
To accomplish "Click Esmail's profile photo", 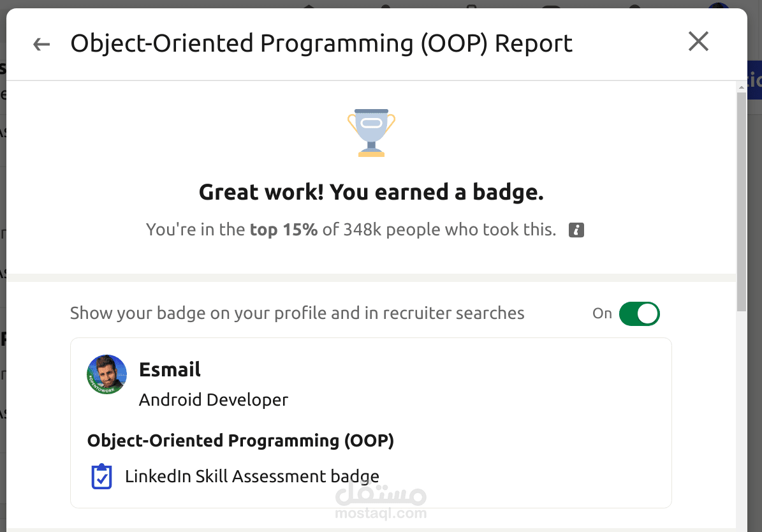I will pyautogui.click(x=107, y=374).
